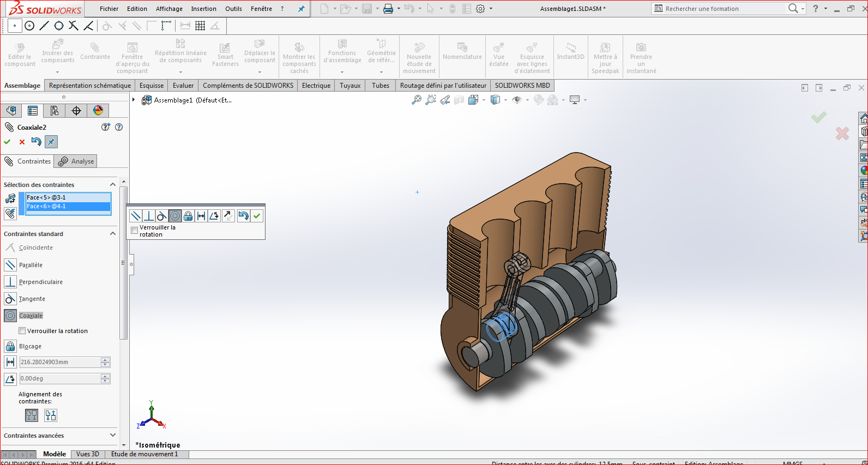The height and width of the screenshot is (465, 868).
Task: Toggle the pushpin keep-visible button
Action: coord(51,142)
